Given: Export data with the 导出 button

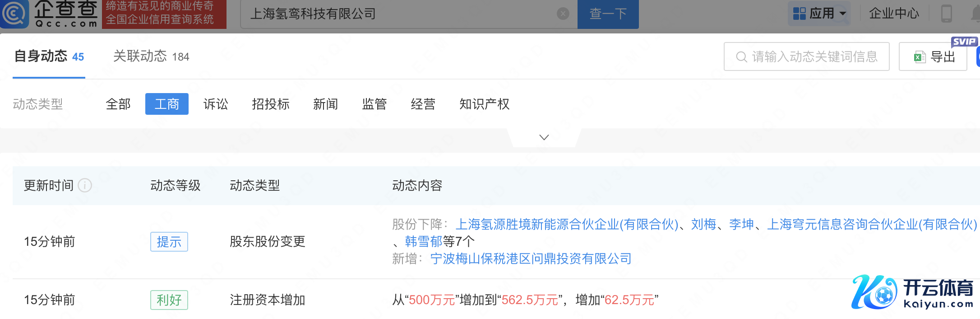Looking at the screenshot, I should pos(933,57).
